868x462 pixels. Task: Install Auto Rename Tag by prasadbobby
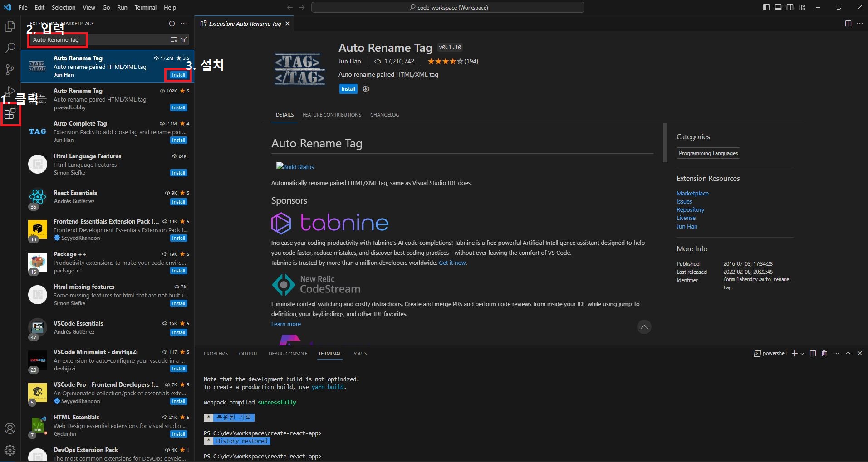pyautogui.click(x=178, y=107)
